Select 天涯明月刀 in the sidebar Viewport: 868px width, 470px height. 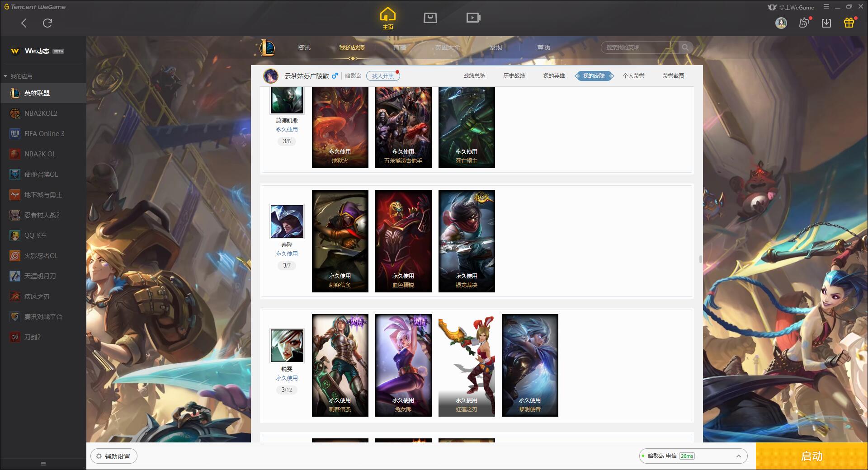(x=43, y=276)
